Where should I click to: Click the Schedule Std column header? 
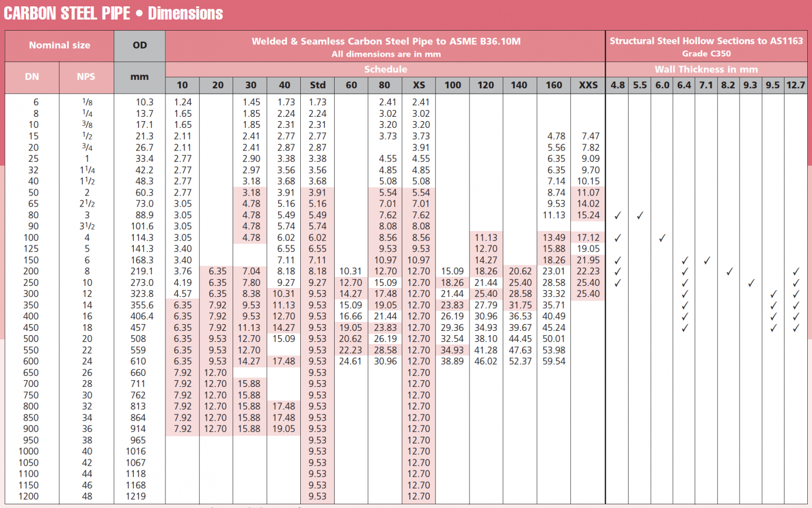317,85
